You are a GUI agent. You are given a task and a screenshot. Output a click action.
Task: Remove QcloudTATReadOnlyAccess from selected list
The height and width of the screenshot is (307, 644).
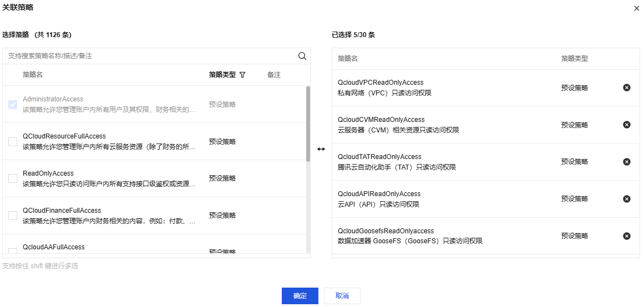tap(627, 162)
